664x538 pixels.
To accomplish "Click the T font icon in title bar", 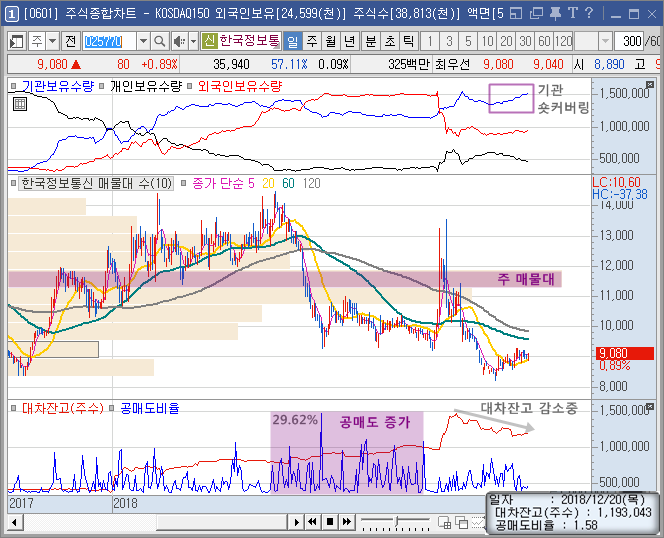I will tap(573, 14).
